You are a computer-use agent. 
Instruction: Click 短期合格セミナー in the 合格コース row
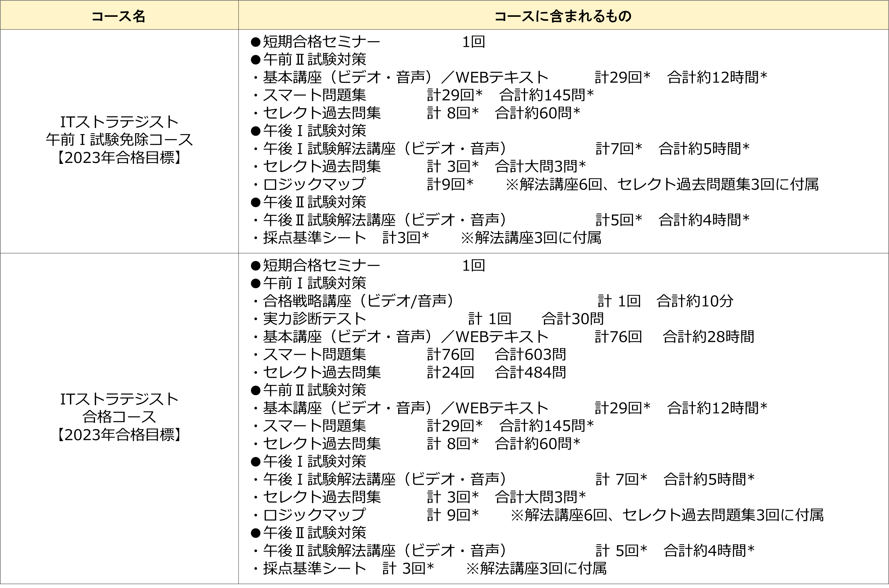click(321, 266)
